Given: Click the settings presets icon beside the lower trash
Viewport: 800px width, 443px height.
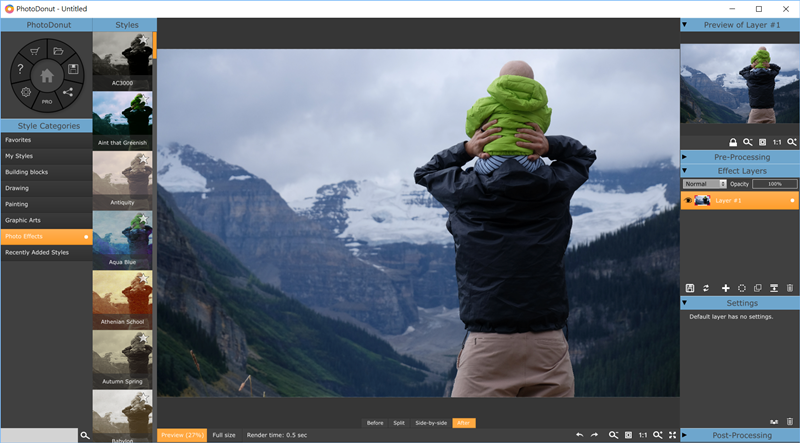Looking at the screenshot, I should pos(774,422).
